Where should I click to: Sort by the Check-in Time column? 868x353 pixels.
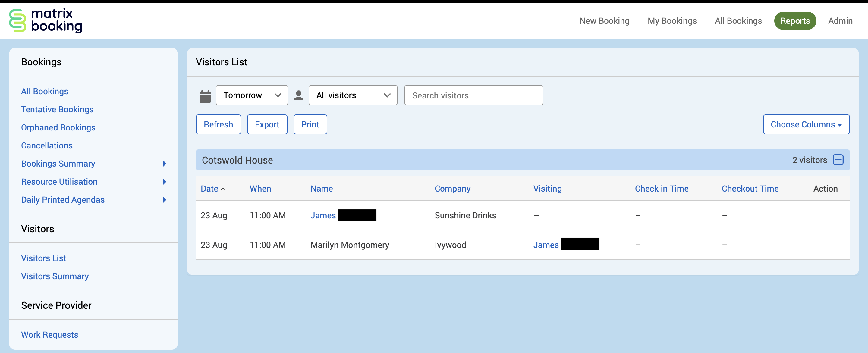click(661, 189)
